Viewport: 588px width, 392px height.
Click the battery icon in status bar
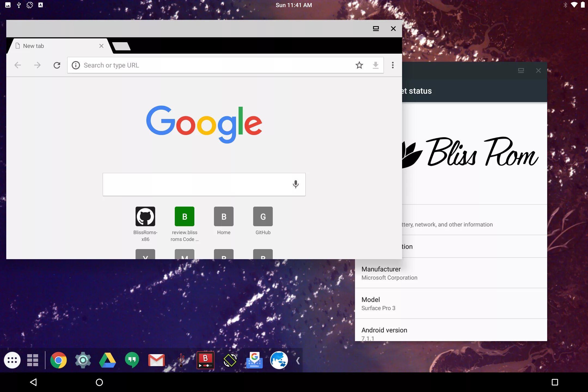pos(583,5)
